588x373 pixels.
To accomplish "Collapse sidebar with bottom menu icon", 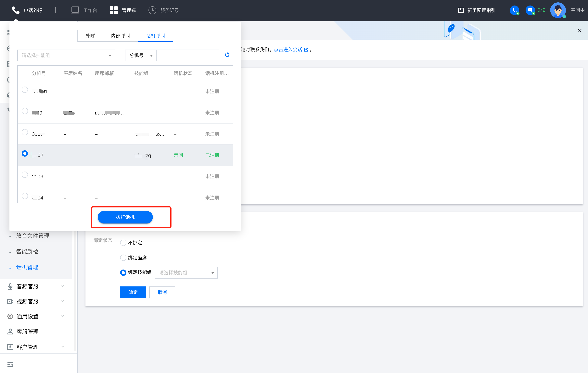I will pos(10,365).
